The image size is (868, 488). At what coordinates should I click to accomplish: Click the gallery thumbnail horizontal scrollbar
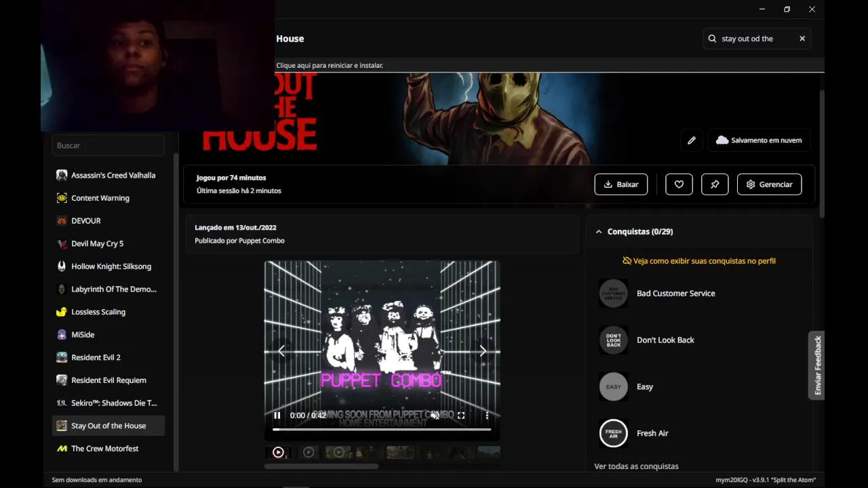321,466
